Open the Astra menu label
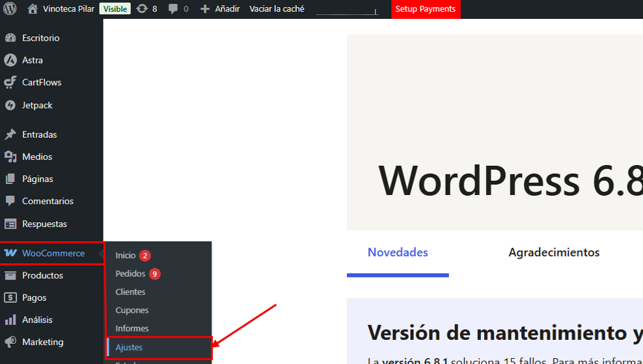This screenshot has height=364, width=643. click(x=33, y=60)
